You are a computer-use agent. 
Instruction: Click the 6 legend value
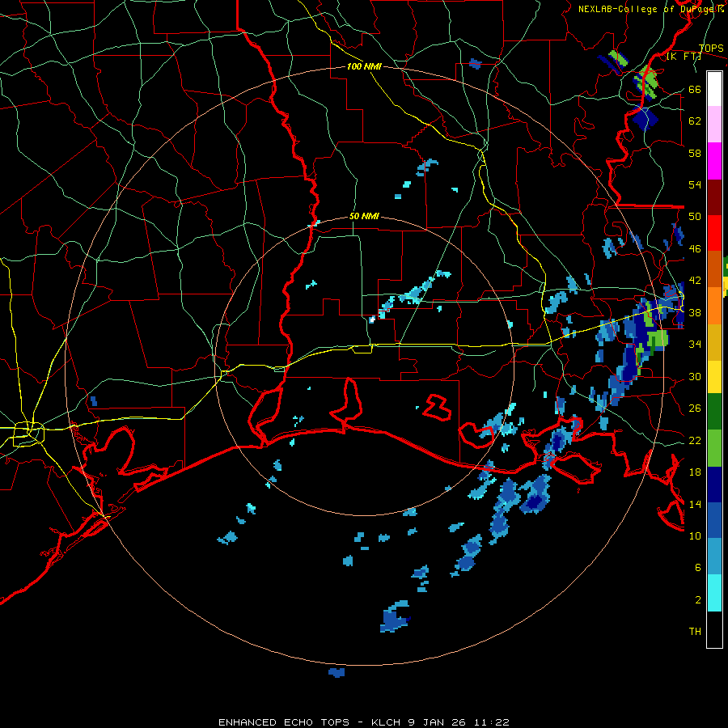pos(697,568)
